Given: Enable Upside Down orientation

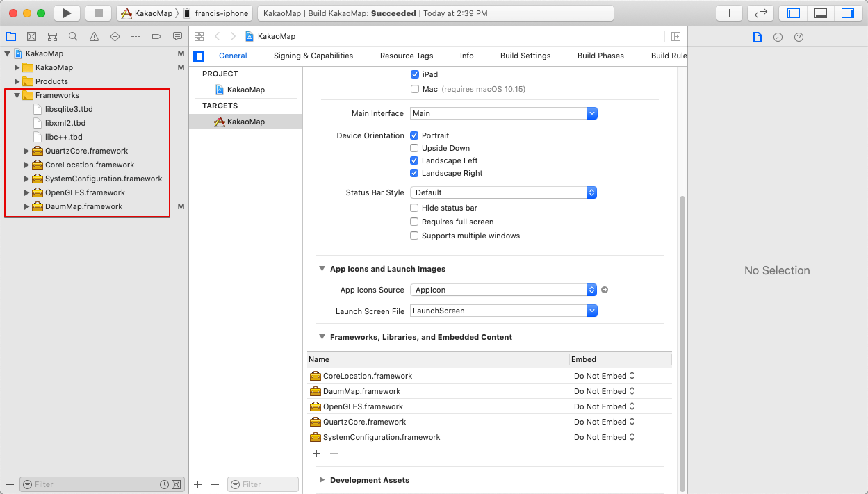Looking at the screenshot, I should pos(415,148).
